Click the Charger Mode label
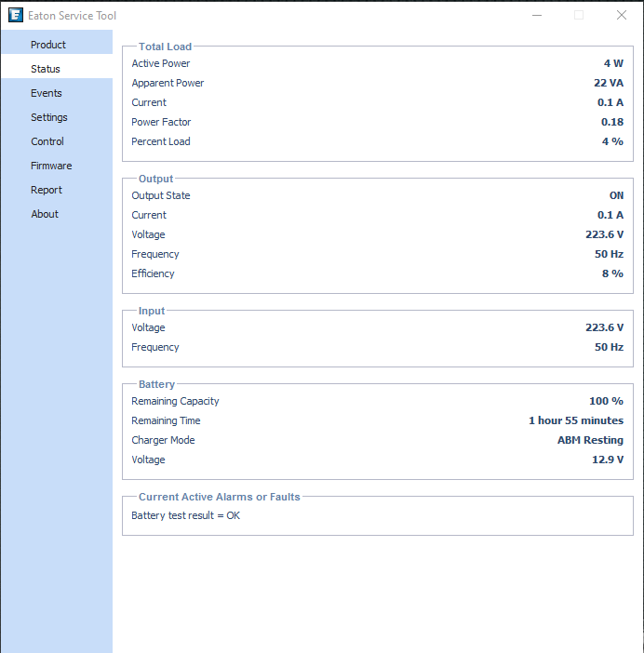 (163, 440)
